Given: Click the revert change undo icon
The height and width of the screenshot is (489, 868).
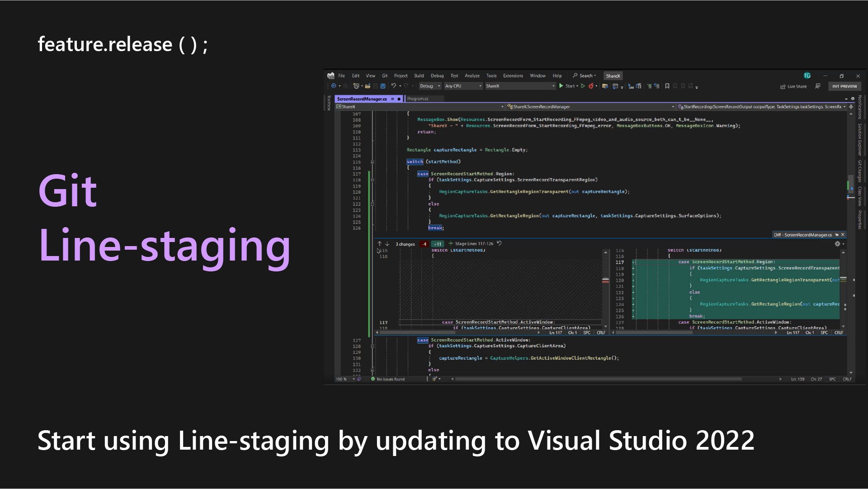Looking at the screenshot, I should 500,243.
